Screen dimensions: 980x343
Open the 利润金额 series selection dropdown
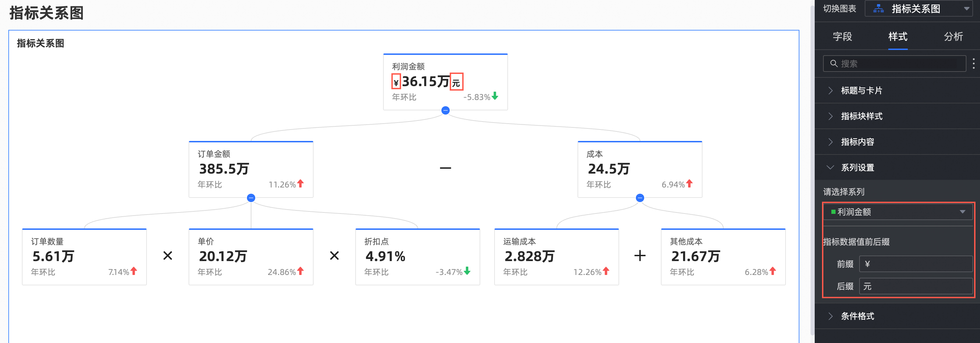[897, 212]
